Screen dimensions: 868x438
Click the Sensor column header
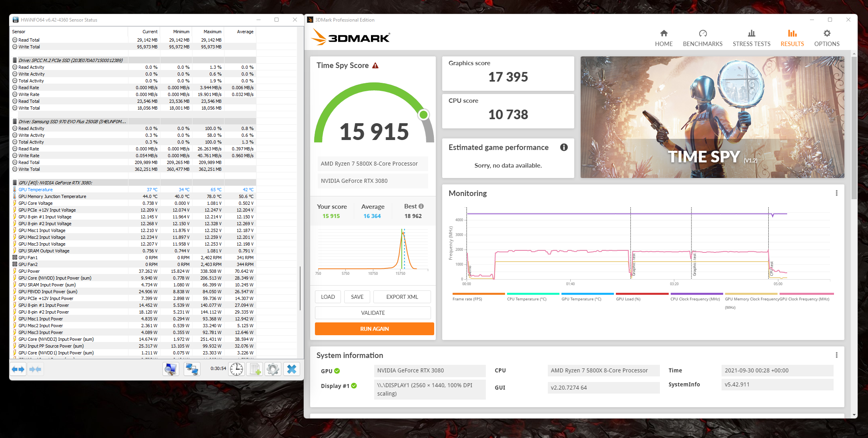(69, 32)
